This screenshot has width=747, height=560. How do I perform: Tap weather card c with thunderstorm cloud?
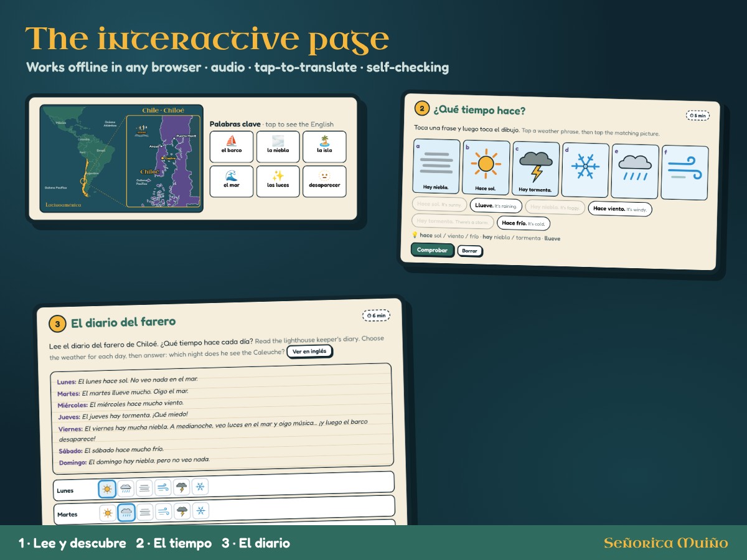[x=535, y=169]
